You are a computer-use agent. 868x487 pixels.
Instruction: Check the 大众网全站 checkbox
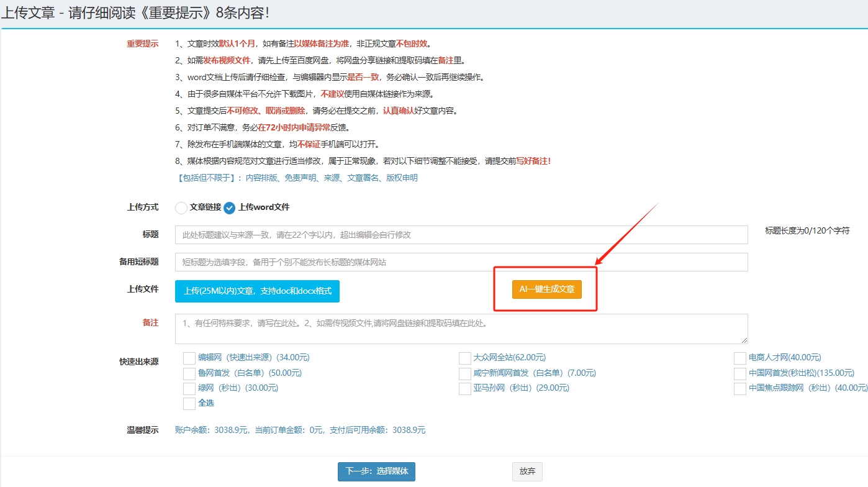pyautogui.click(x=464, y=358)
